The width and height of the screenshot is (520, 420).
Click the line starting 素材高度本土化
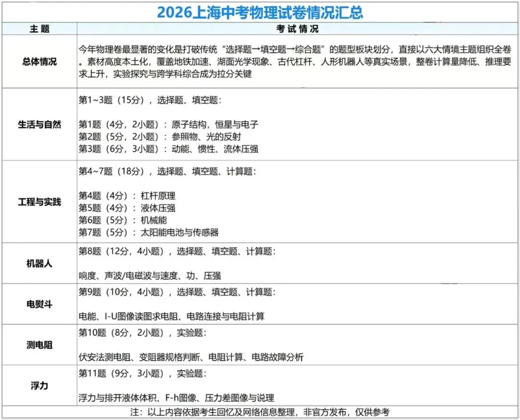[295, 62]
